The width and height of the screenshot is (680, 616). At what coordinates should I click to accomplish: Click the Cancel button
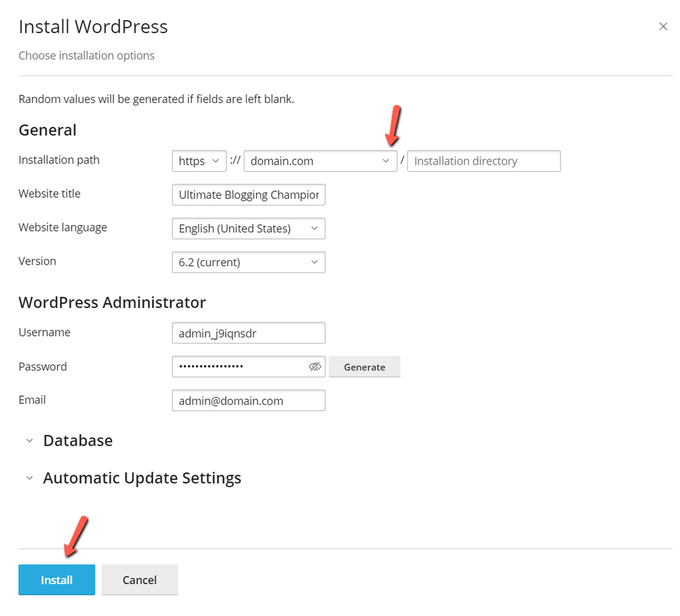tap(139, 579)
